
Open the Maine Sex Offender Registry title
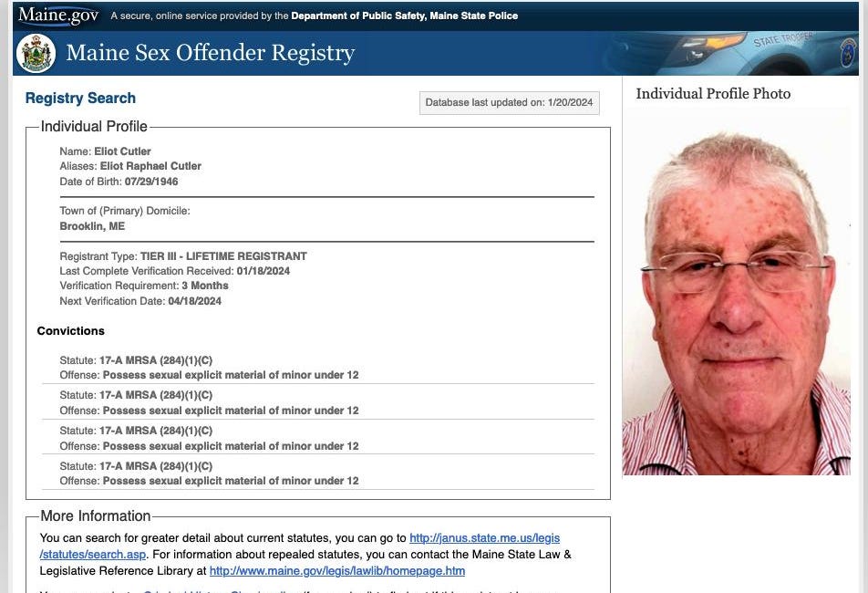[211, 53]
